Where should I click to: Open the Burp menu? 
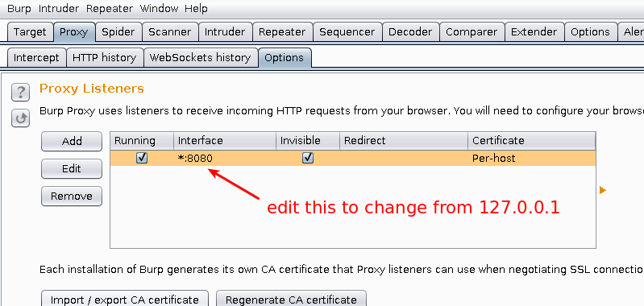point(19,8)
